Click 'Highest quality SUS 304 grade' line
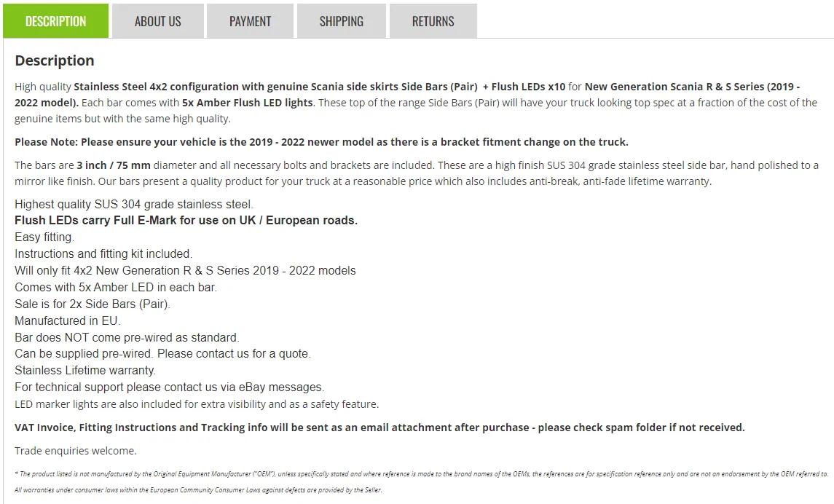The width and height of the screenshot is (834, 504). [x=134, y=204]
